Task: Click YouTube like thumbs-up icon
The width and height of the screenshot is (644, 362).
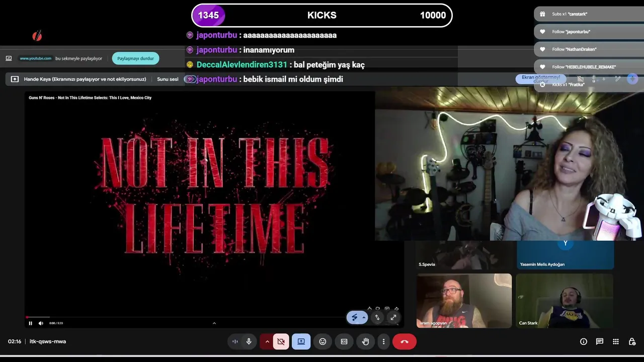Action: coord(370,309)
